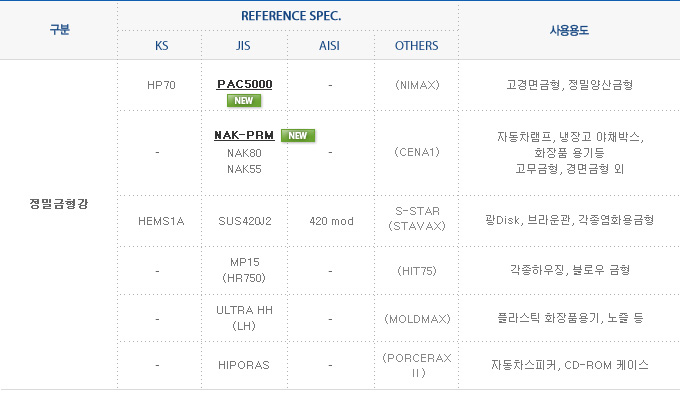
Task: Click the green NEW badge under PAC5000
Action: [244, 101]
